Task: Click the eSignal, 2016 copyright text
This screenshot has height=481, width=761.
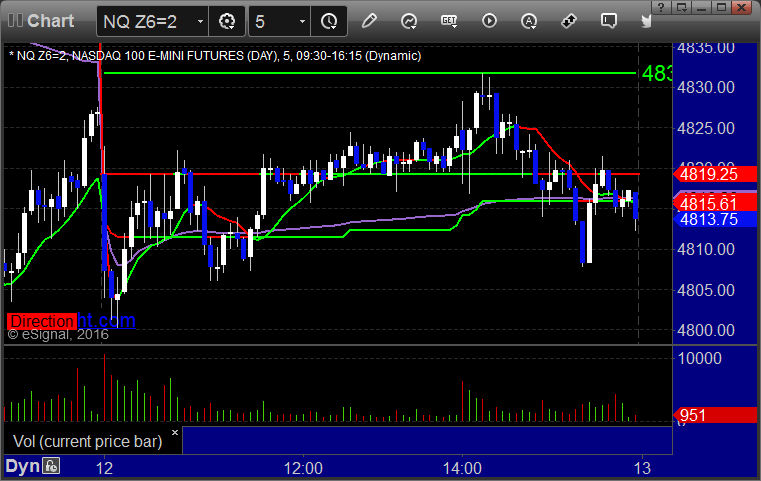Action: 58,334
